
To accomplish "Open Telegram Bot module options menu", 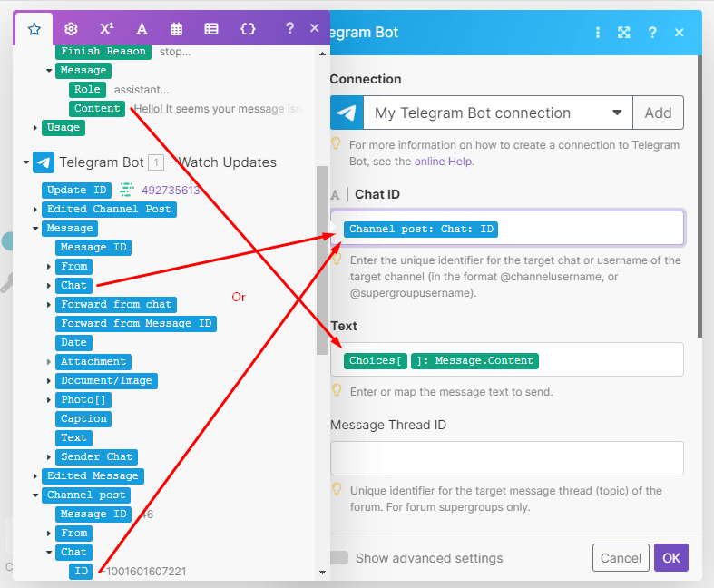I will [x=598, y=33].
